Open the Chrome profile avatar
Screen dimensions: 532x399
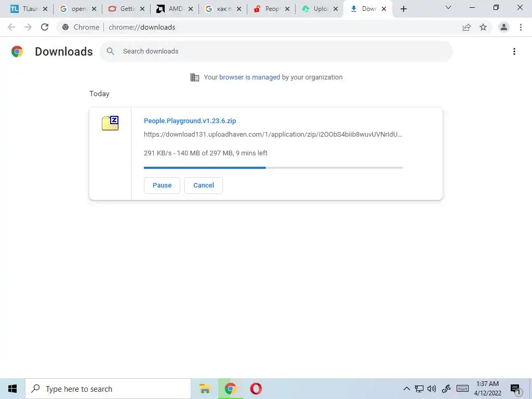(x=504, y=27)
